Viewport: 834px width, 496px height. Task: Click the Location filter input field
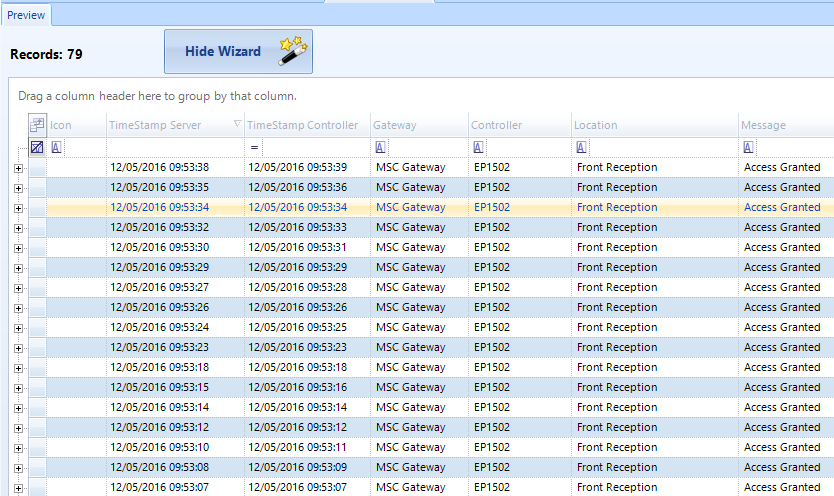pos(663,147)
